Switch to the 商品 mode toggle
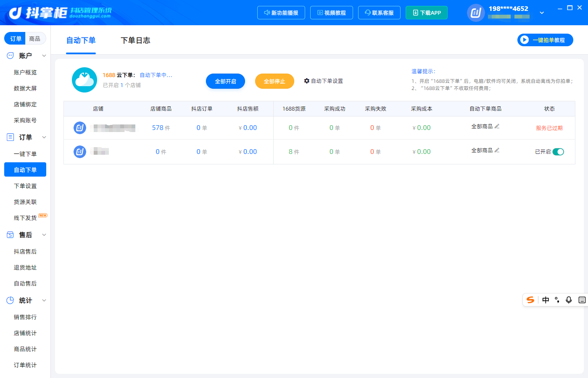This screenshot has height=378, width=588. point(35,39)
